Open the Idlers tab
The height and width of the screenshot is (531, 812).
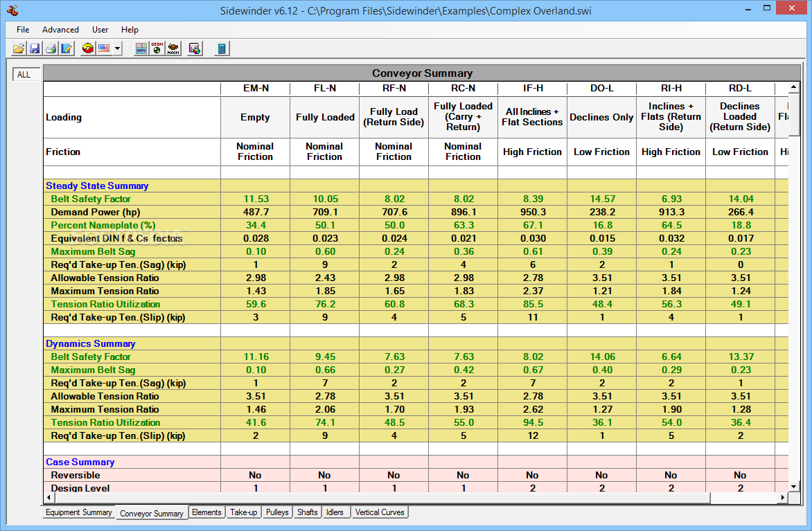tap(335, 512)
